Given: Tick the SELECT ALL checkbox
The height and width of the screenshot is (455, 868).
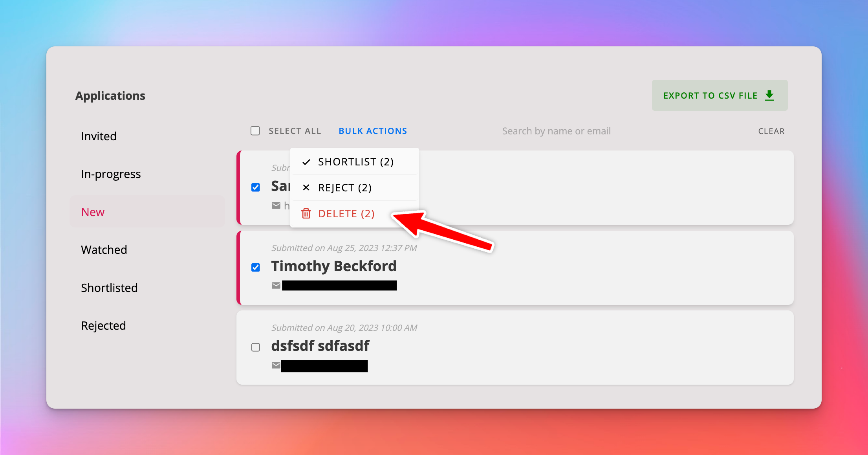Looking at the screenshot, I should pyautogui.click(x=255, y=131).
